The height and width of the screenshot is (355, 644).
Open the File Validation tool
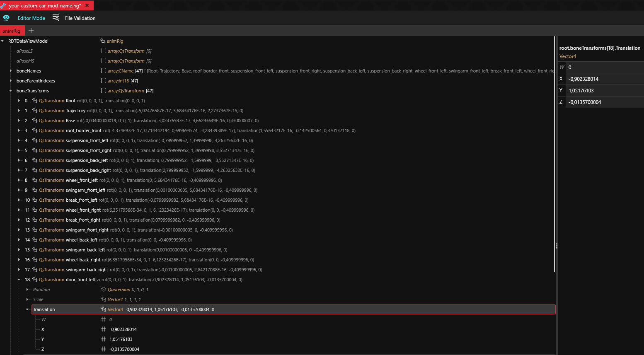click(x=80, y=18)
